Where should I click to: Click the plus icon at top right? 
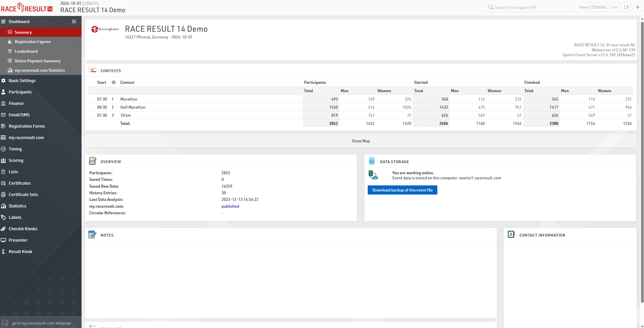(637, 7)
